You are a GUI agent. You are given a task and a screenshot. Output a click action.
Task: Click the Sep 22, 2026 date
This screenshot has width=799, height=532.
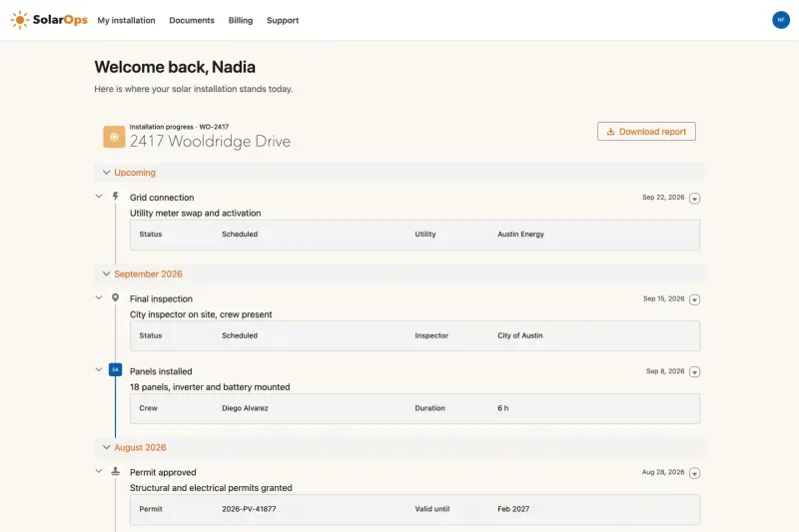point(663,197)
